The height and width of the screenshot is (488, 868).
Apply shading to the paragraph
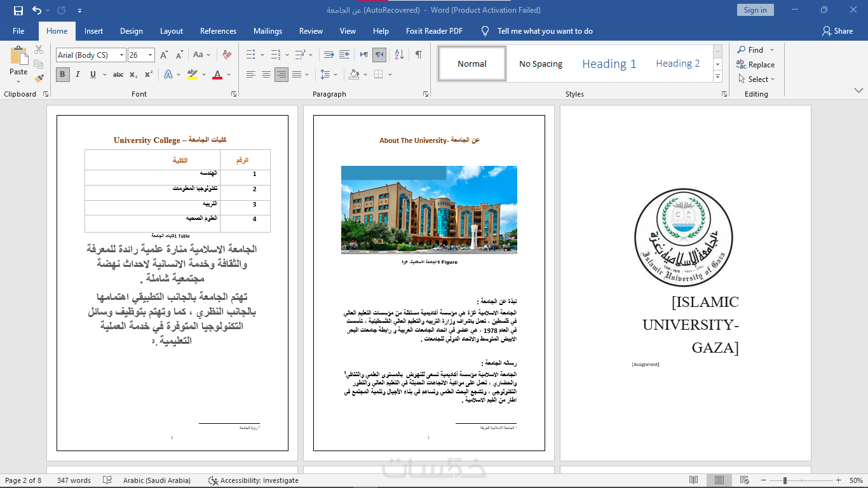click(355, 74)
